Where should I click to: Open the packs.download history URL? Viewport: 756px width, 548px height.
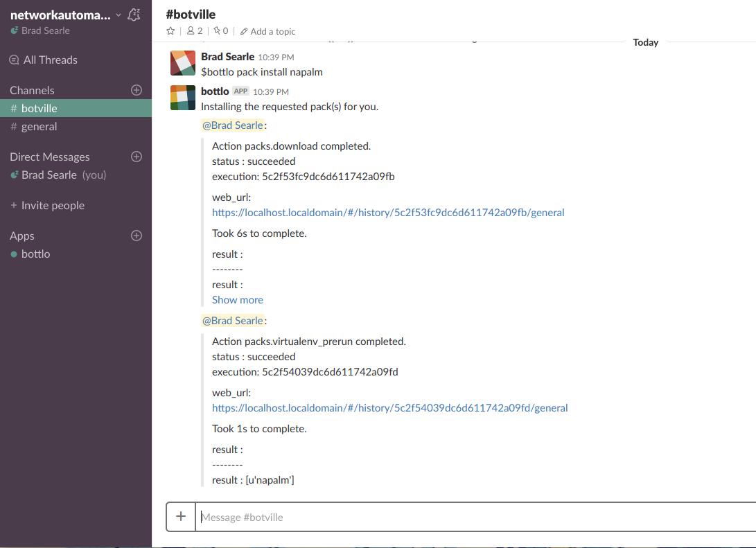388,213
